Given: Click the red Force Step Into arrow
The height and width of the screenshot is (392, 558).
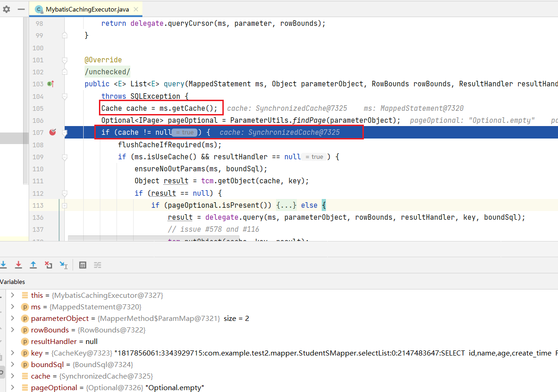Looking at the screenshot, I should pyautogui.click(x=18, y=265).
